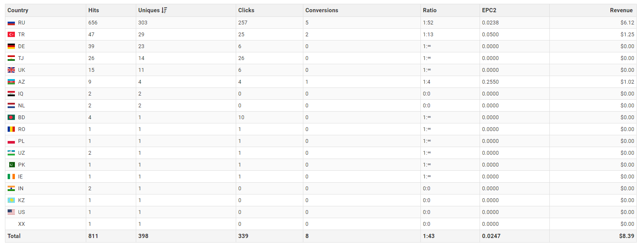
Task: Click the Azerbaijan flag icon
Action: coord(11,82)
